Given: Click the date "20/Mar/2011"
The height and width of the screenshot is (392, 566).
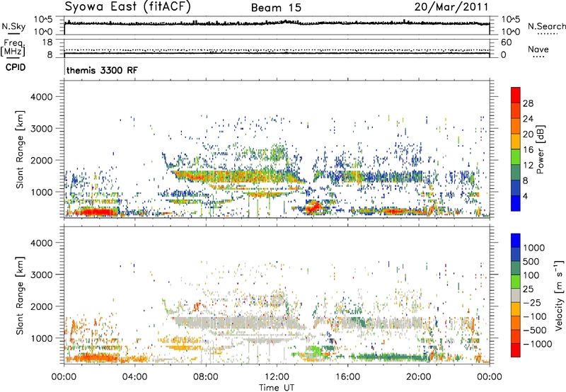Looking at the screenshot, I should click(x=451, y=6).
